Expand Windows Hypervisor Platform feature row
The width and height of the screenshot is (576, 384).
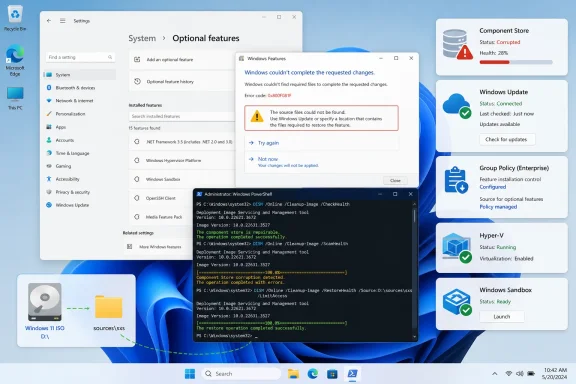click(x=182, y=161)
